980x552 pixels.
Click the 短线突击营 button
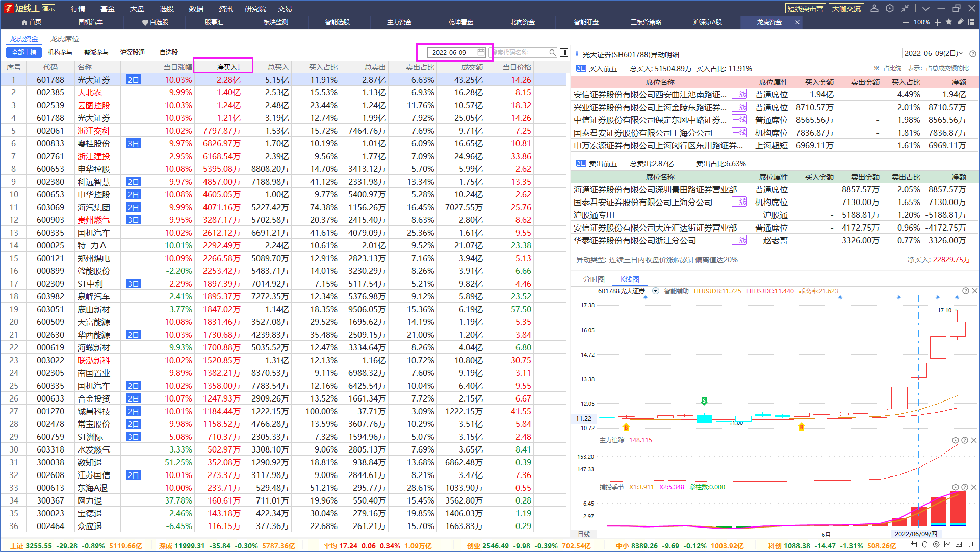click(805, 9)
